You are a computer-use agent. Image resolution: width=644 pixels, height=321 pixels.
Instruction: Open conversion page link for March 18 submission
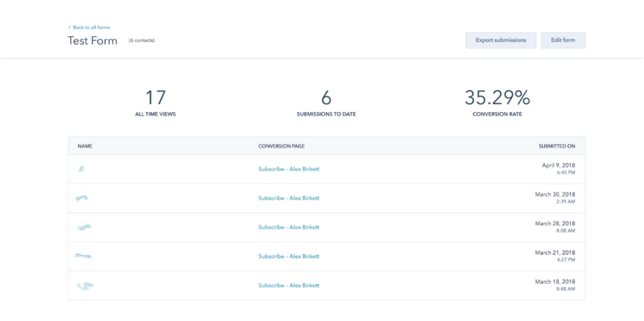click(x=289, y=286)
